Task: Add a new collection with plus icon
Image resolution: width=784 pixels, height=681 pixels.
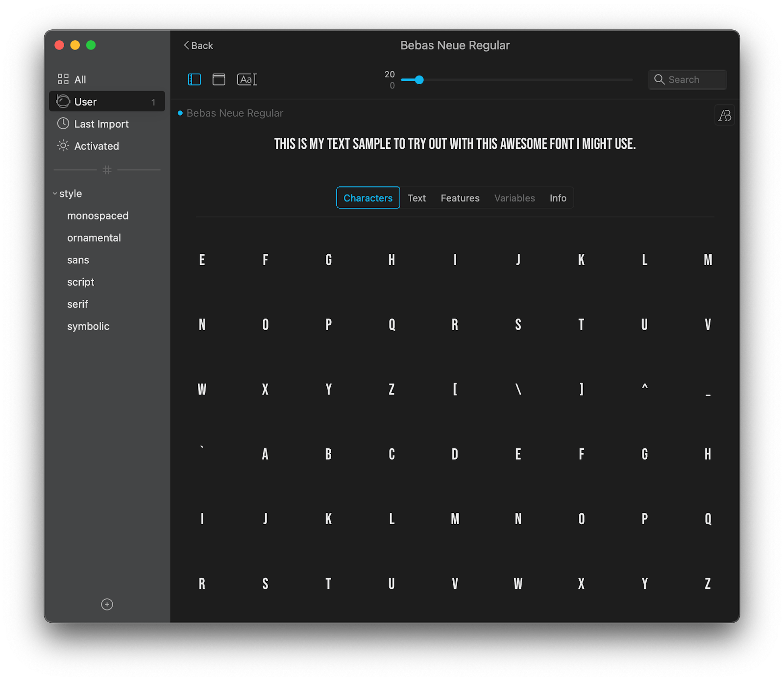Action: click(x=107, y=605)
